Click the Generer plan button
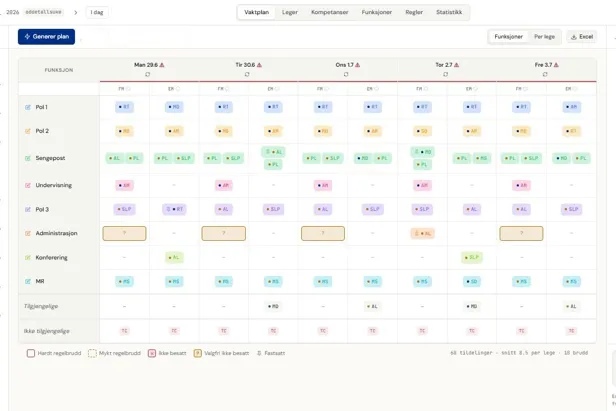Viewport: 616px width, 411px height. coord(46,37)
